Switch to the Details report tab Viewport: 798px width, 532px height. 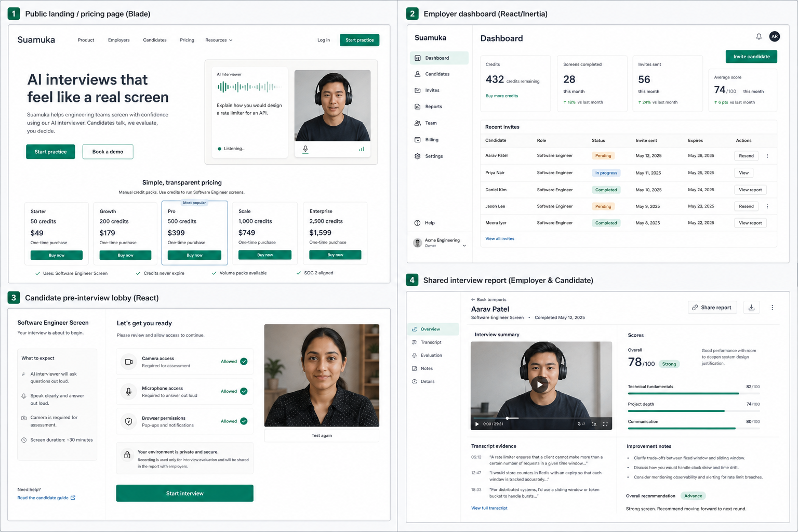point(428,381)
